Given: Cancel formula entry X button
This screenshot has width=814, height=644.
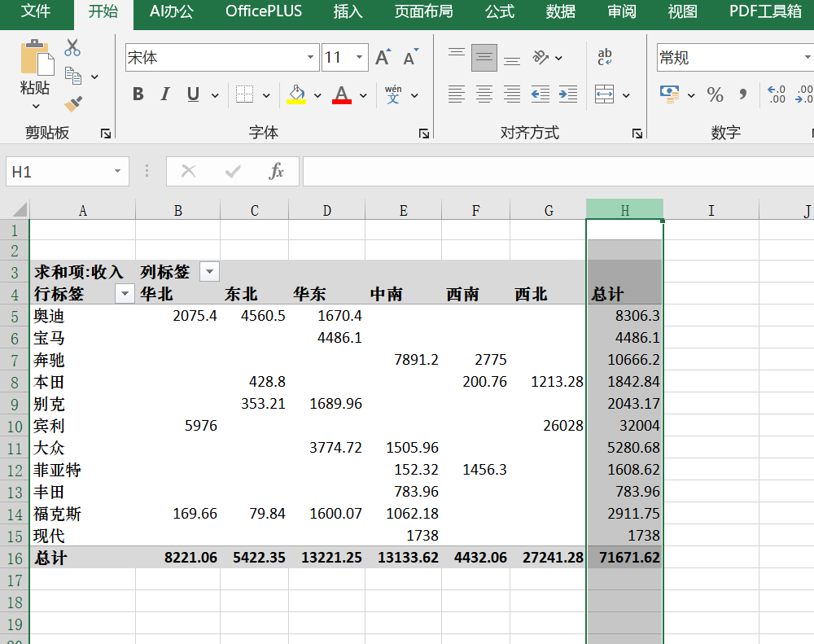Looking at the screenshot, I should pos(189,171).
